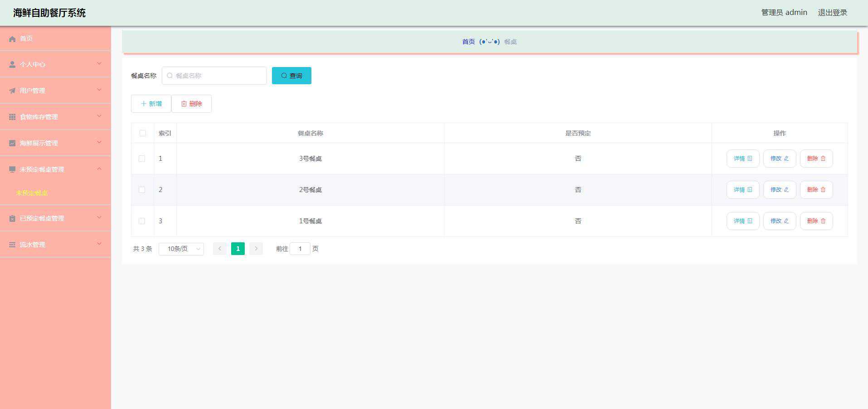Image resolution: width=868 pixels, height=409 pixels.
Task: Click the list icon beside 流水管理
Action: coord(12,245)
